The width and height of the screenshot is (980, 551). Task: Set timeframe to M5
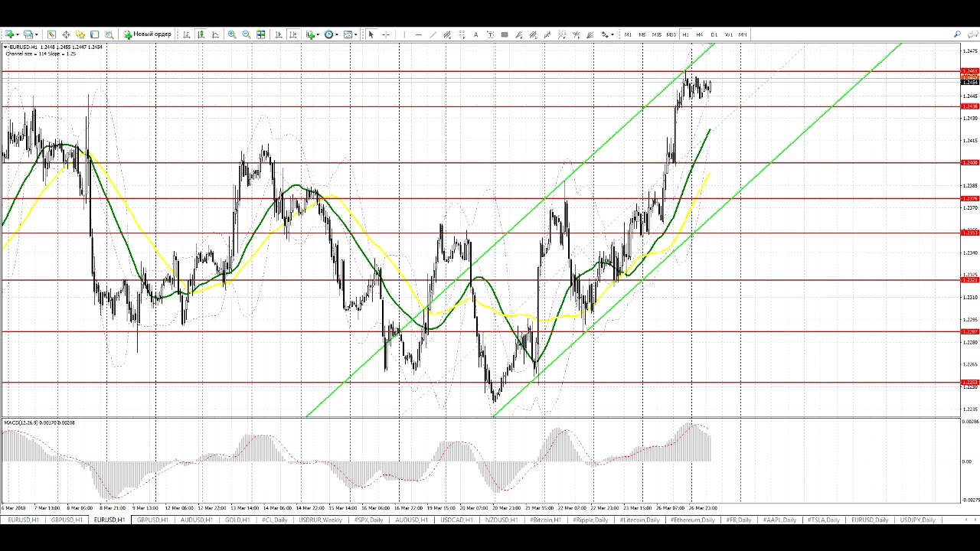(x=642, y=34)
